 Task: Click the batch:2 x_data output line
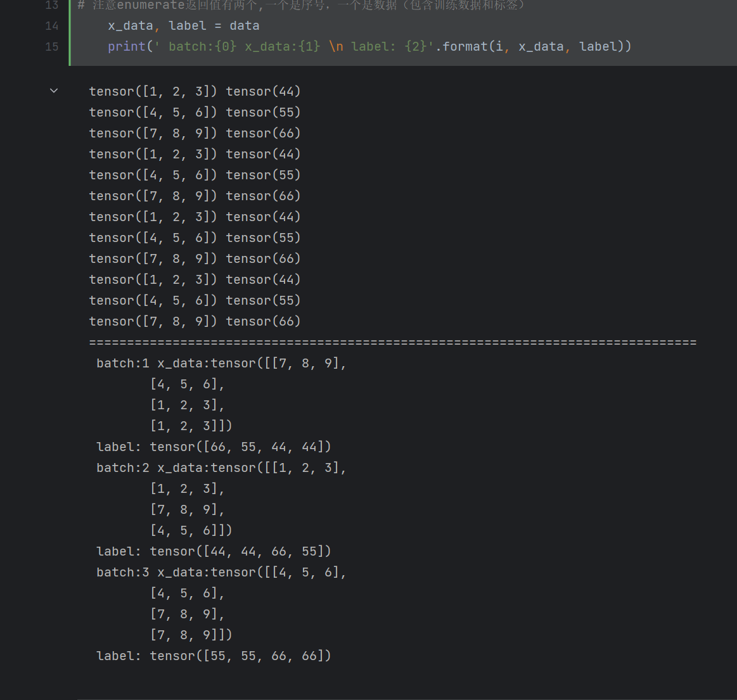(x=221, y=468)
